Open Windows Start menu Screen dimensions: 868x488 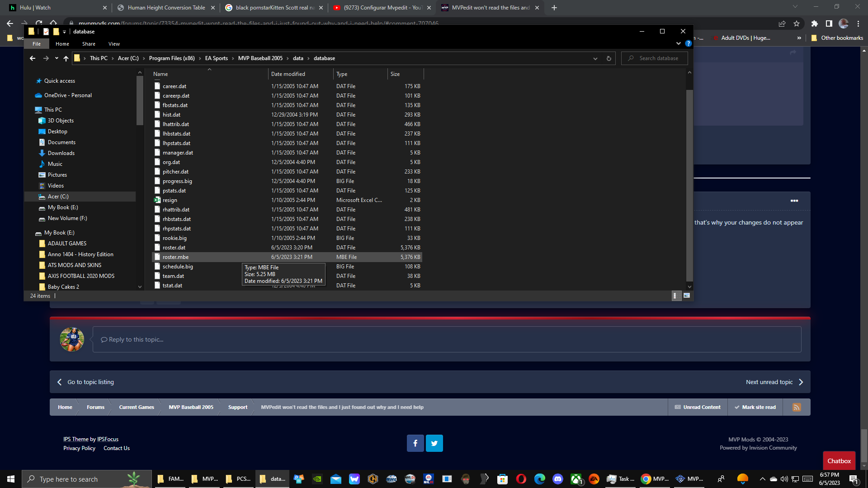[x=11, y=479]
